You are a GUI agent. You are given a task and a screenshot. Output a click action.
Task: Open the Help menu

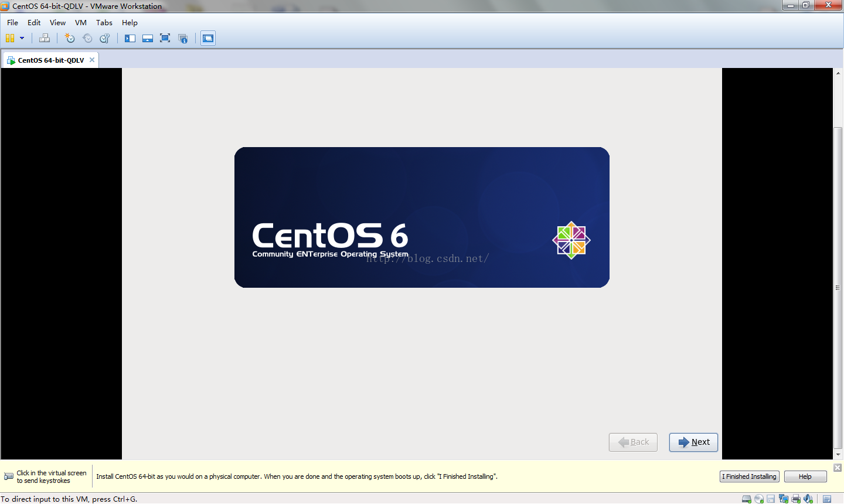click(130, 22)
